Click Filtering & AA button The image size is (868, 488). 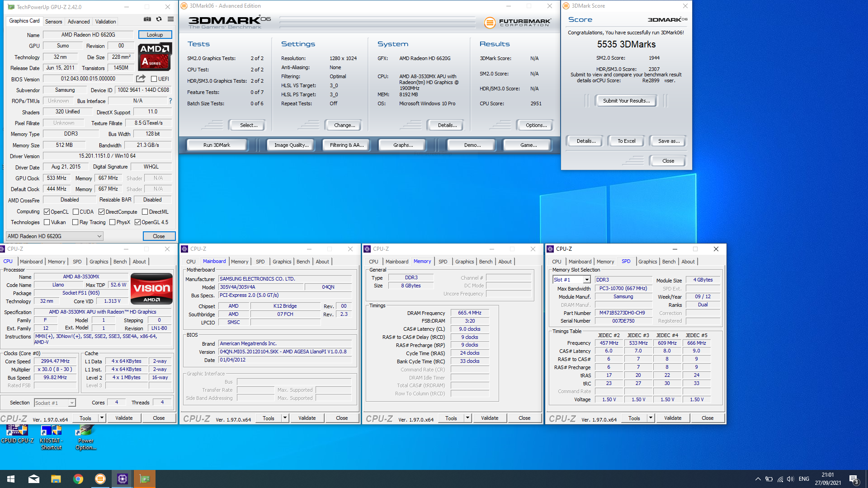[346, 145]
